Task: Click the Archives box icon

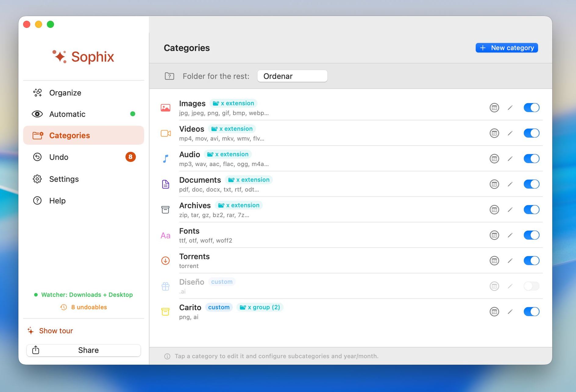Action: [x=165, y=210]
